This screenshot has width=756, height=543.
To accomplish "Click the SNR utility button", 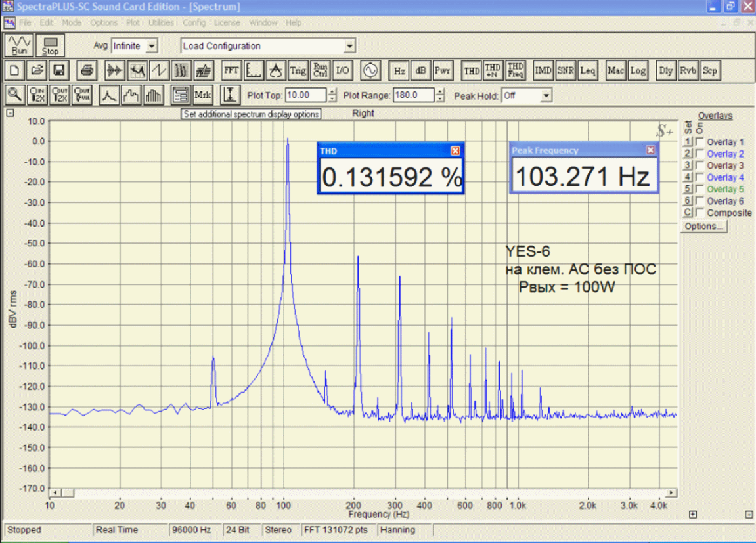I will (566, 70).
